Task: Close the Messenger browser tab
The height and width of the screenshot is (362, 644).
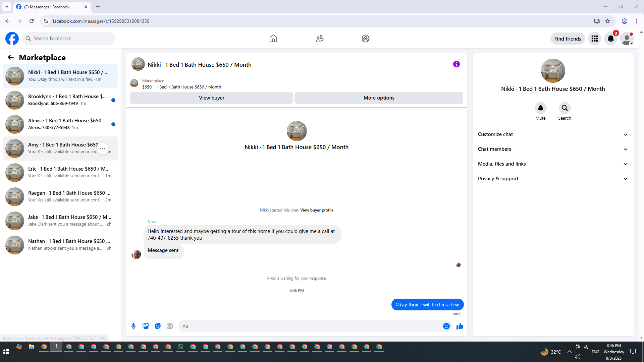Action: pyautogui.click(x=86, y=7)
